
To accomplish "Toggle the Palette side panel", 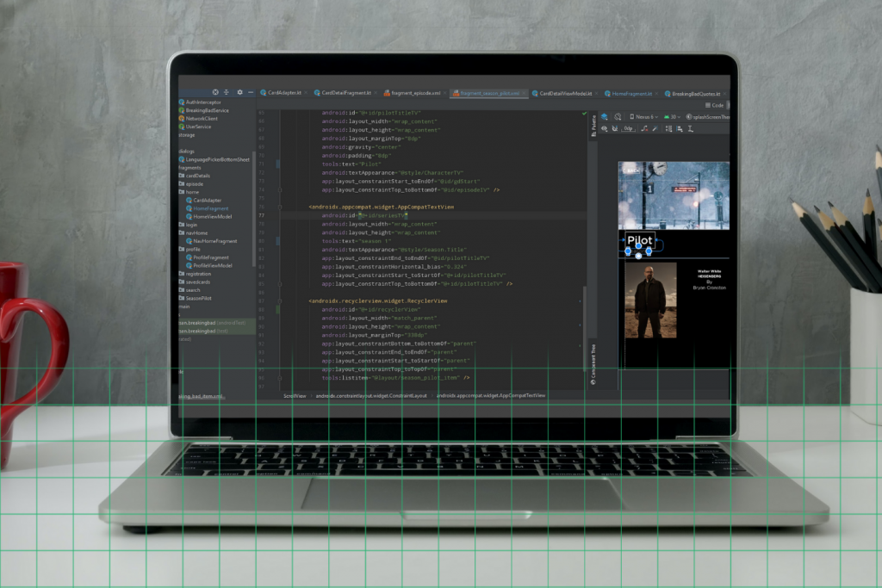I will pyautogui.click(x=593, y=125).
